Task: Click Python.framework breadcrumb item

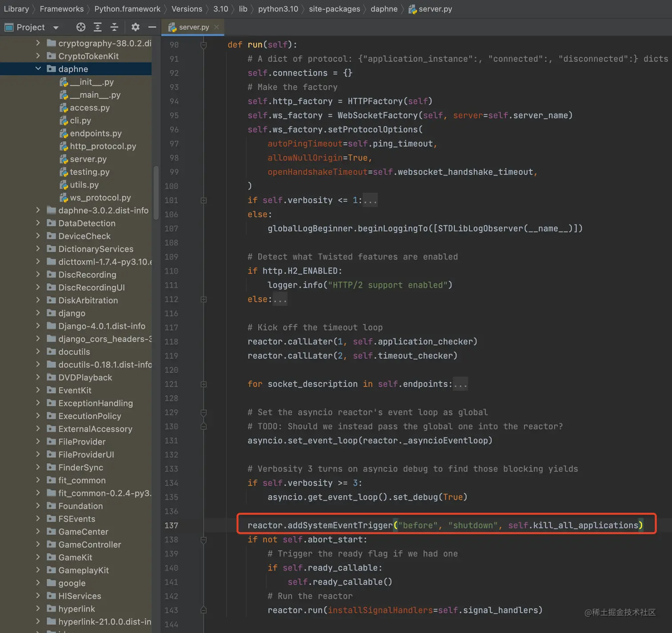Action: [x=127, y=9]
